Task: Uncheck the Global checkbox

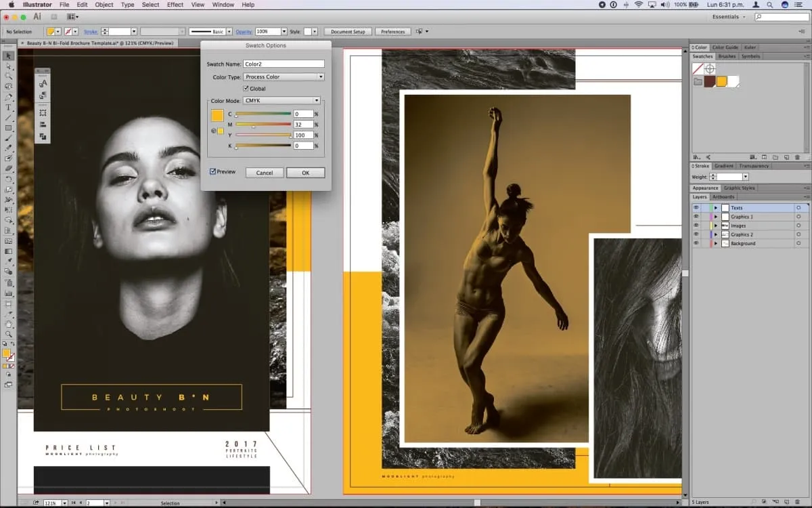Action: (246, 89)
